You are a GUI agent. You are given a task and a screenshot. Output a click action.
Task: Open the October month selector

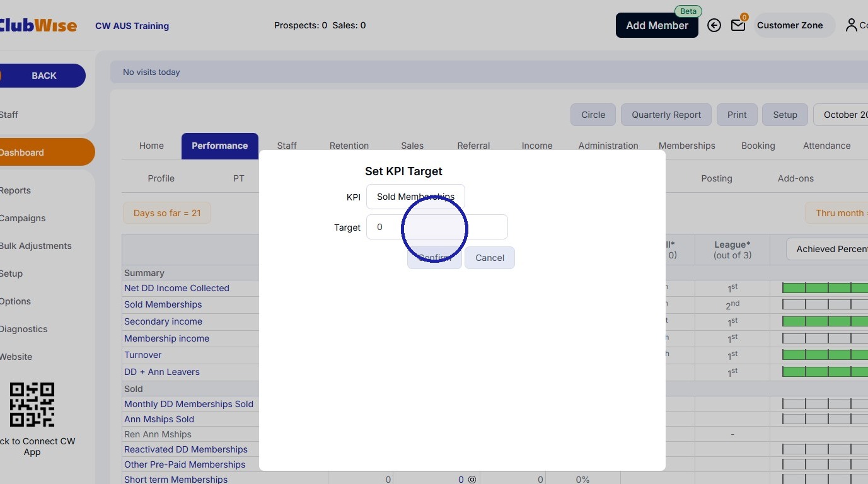[841, 115]
